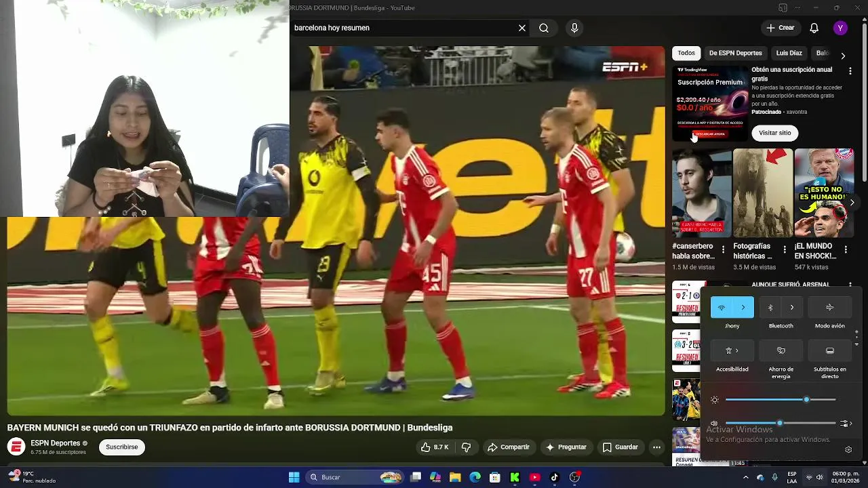
Task: Start voice search with the microphone icon
Action: [x=574, y=28]
